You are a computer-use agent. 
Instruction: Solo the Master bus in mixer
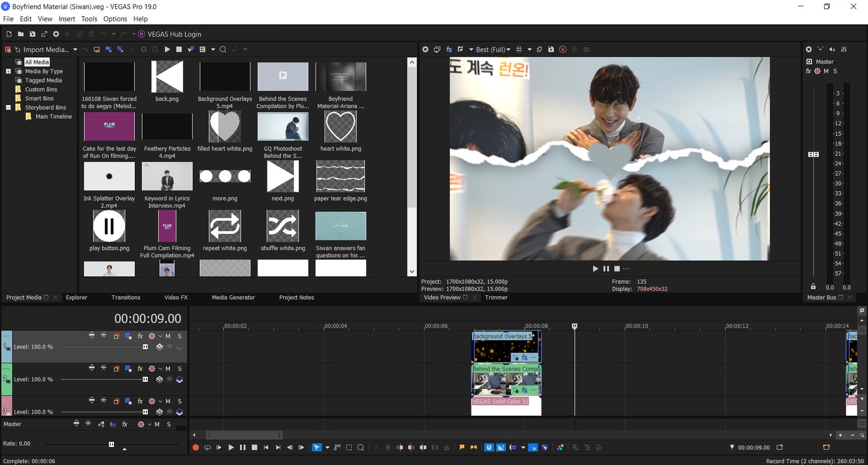pyautogui.click(x=835, y=71)
